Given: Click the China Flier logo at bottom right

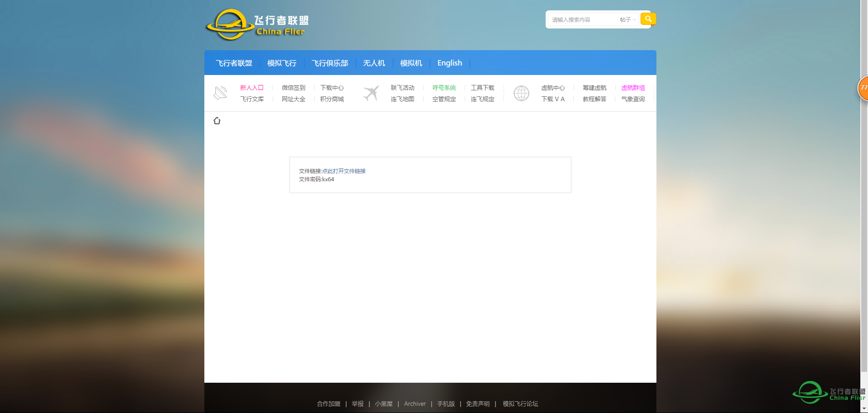Looking at the screenshot, I should coord(828,392).
